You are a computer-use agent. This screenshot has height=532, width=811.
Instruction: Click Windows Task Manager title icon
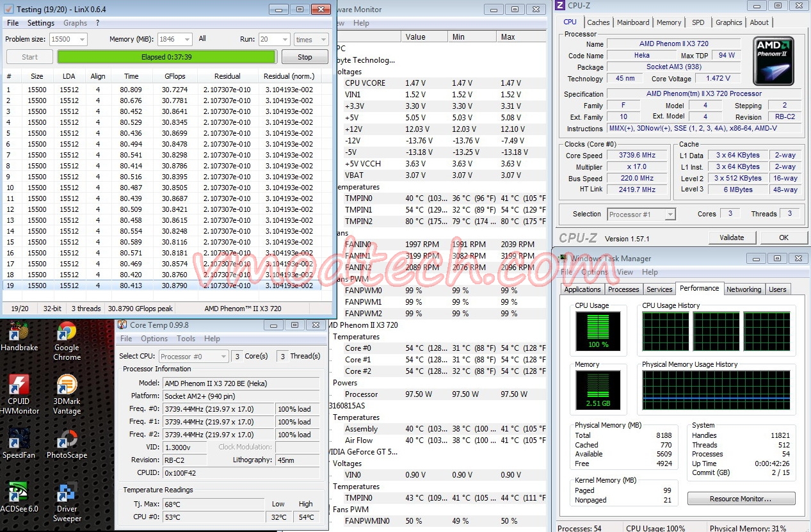(563, 259)
